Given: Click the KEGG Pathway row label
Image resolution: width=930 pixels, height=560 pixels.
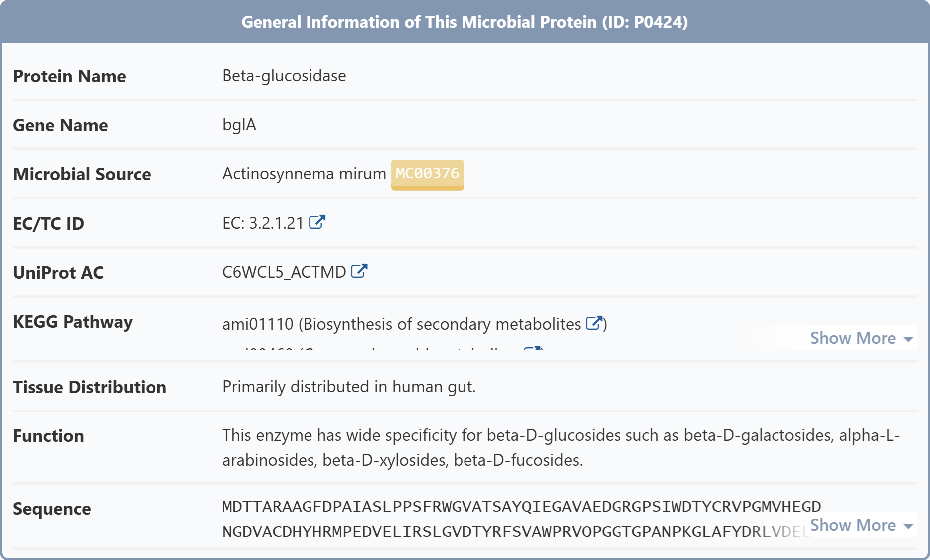Looking at the screenshot, I should click(x=73, y=322).
